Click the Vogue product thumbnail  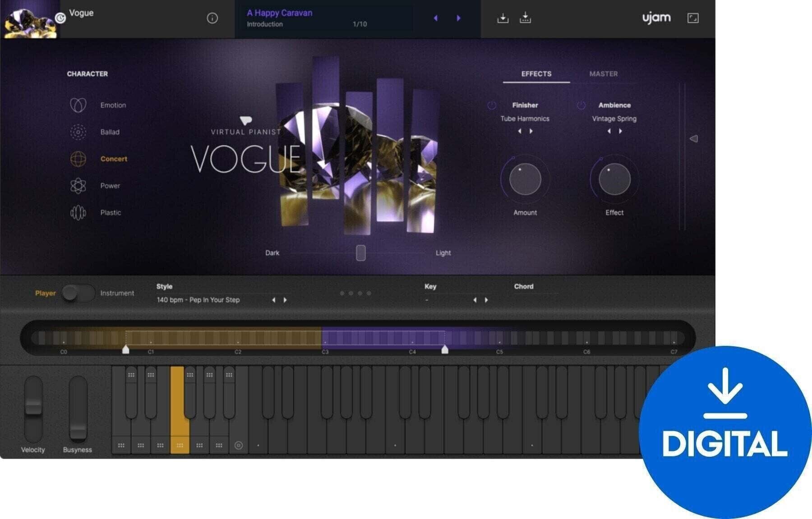[x=30, y=19]
